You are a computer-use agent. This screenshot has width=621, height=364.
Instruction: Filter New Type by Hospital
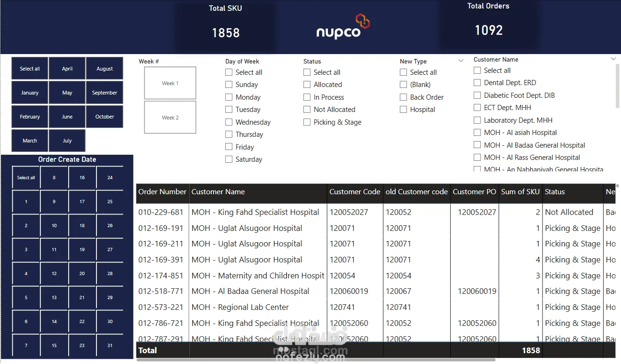coord(403,110)
